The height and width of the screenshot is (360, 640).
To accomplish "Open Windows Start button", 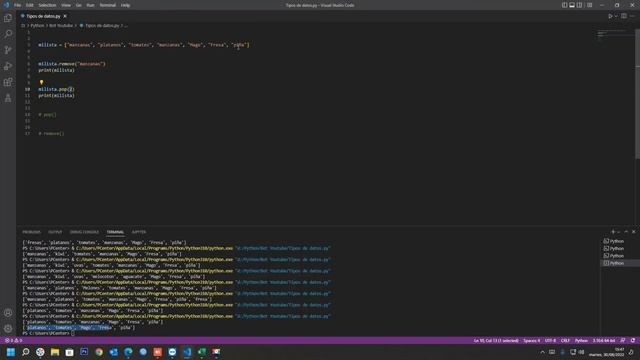I will click(11, 352).
